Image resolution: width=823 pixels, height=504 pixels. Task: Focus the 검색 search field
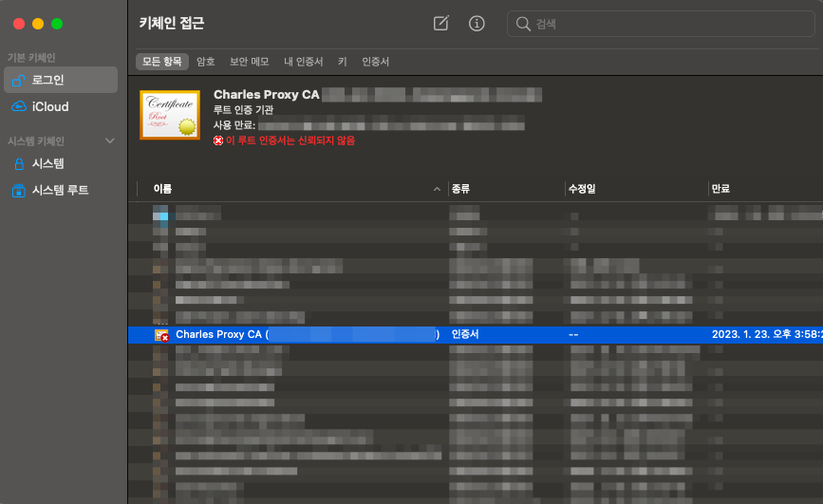(x=661, y=24)
